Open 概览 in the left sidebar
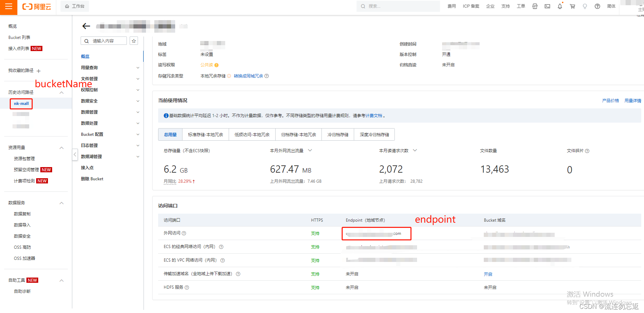Screen dimensions: 644x313 pos(13,26)
